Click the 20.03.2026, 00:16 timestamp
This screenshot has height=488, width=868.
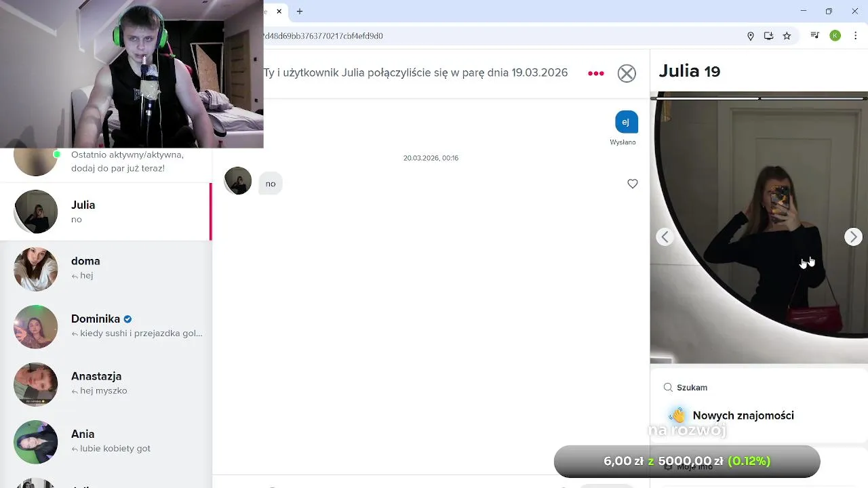[431, 158]
